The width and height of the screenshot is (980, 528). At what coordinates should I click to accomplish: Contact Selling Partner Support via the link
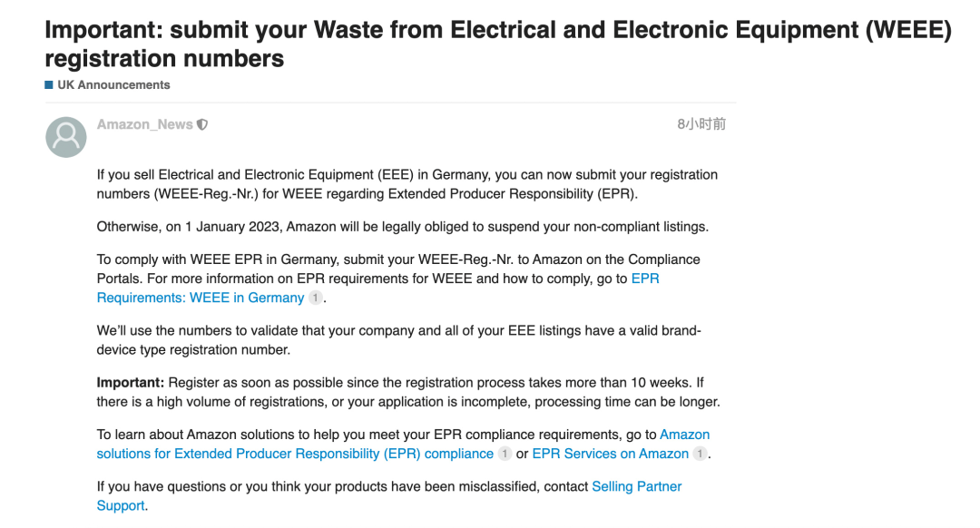tap(636, 486)
